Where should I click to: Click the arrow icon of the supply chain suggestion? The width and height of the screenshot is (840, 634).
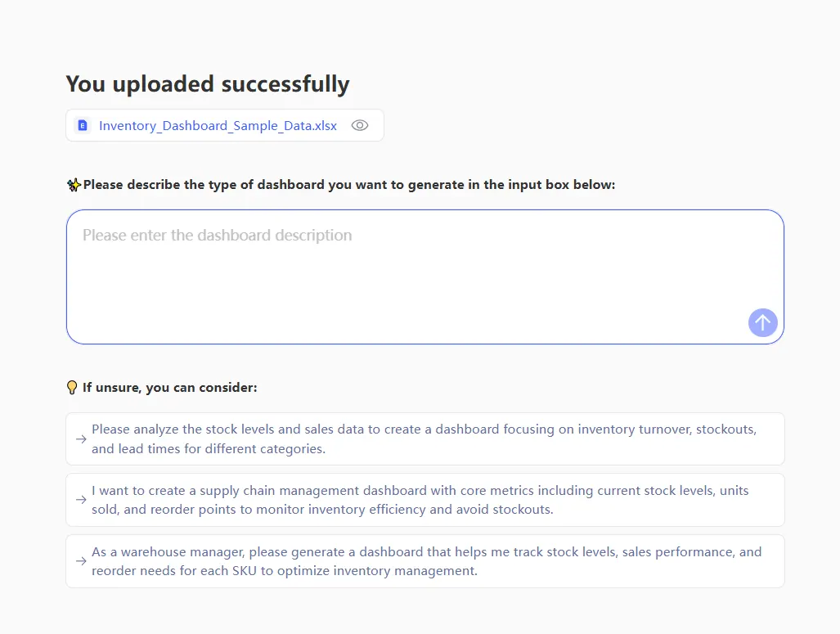(81, 500)
